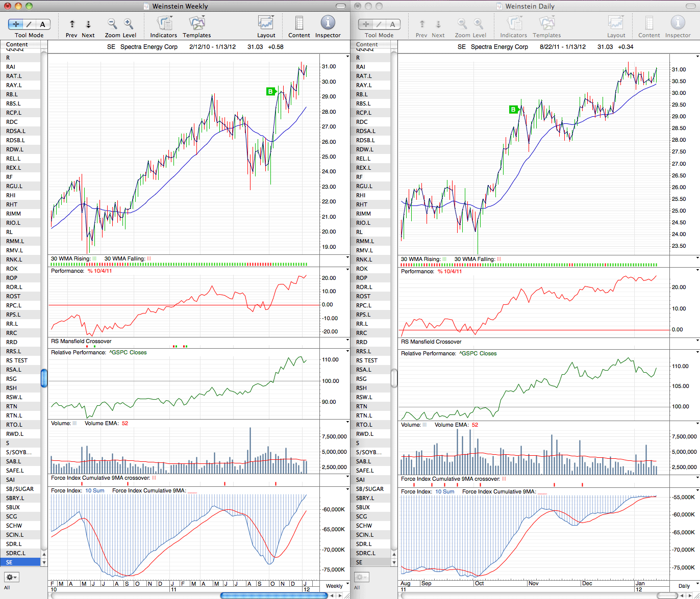Click down arrow of Weekly list scrollbar
Viewport: 700px width, 599px height.
click(x=44, y=562)
